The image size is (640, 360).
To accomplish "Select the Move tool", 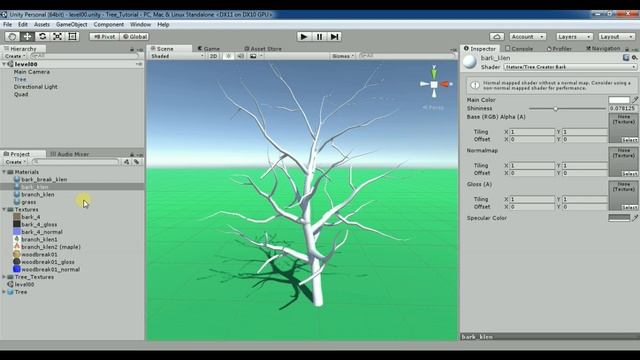I will click(x=27, y=37).
